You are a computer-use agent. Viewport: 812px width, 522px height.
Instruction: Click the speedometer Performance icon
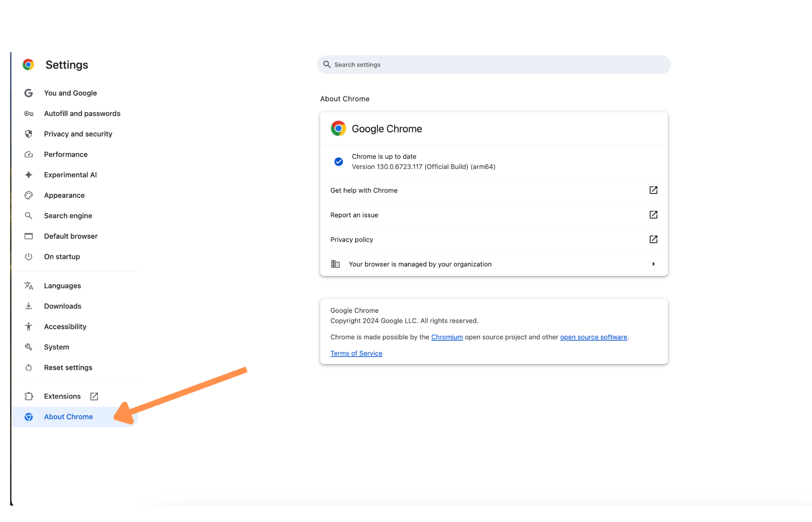29,154
